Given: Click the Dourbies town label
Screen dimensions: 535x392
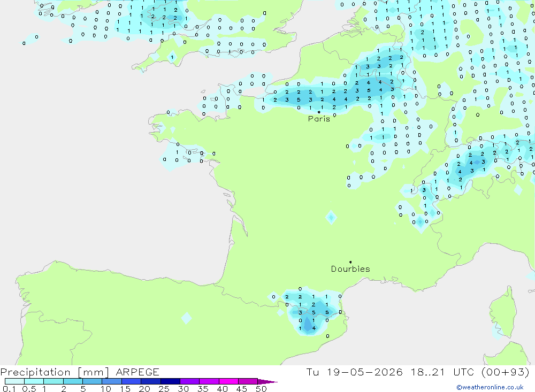Looking at the screenshot, I should pos(350,269).
